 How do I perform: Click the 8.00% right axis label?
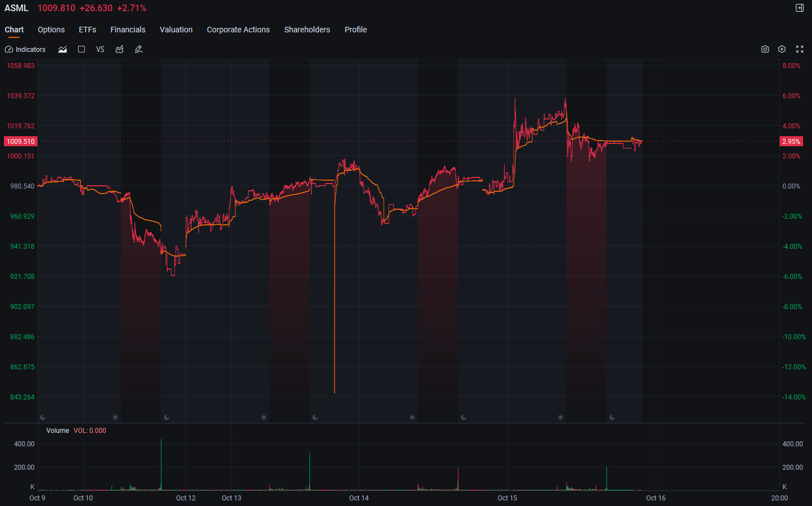click(x=791, y=66)
